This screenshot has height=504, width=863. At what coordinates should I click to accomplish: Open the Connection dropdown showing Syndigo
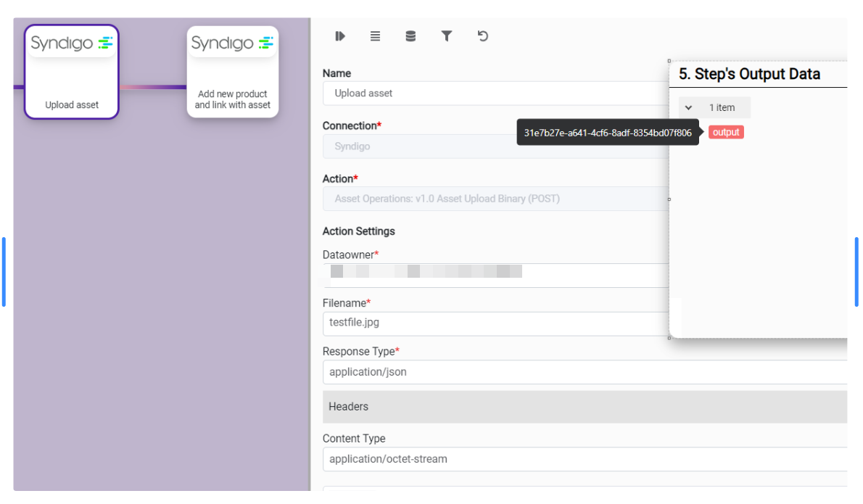click(x=493, y=146)
